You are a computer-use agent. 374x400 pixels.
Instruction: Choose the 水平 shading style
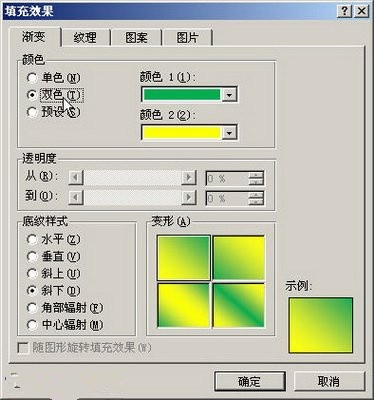pyautogui.click(x=32, y=239)
